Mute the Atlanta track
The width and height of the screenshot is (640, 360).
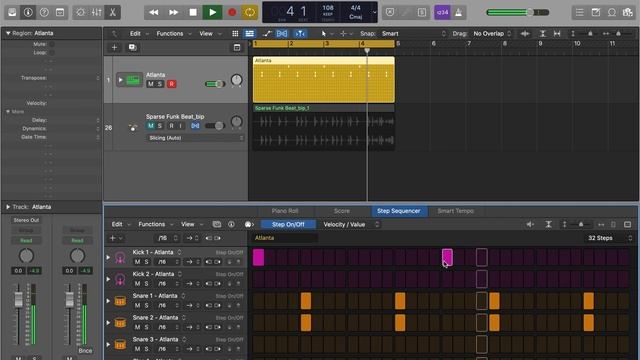[x=151, y=84]
